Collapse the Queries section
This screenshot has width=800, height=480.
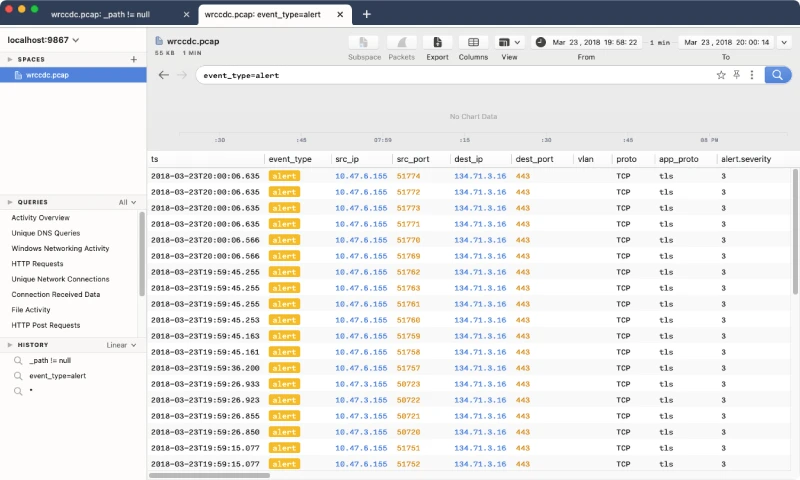(10, 202)
